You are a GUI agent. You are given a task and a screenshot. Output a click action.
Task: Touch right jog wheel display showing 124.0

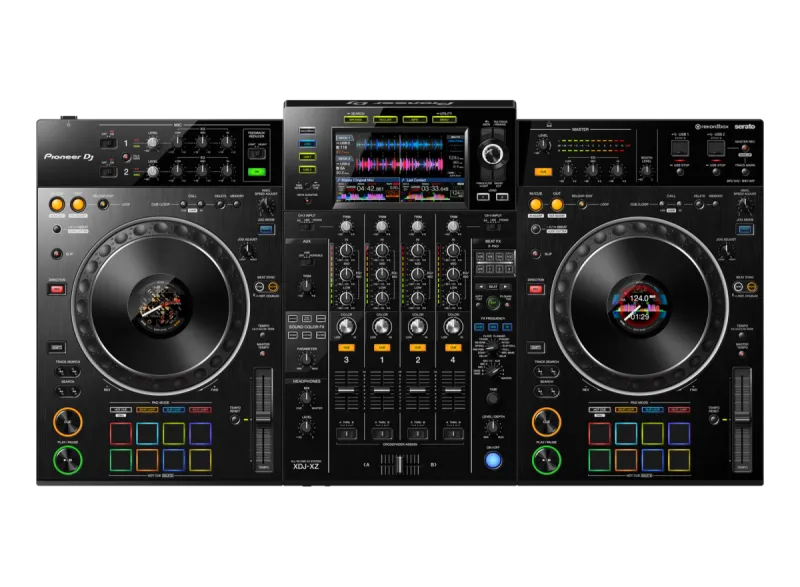(639, 307)
